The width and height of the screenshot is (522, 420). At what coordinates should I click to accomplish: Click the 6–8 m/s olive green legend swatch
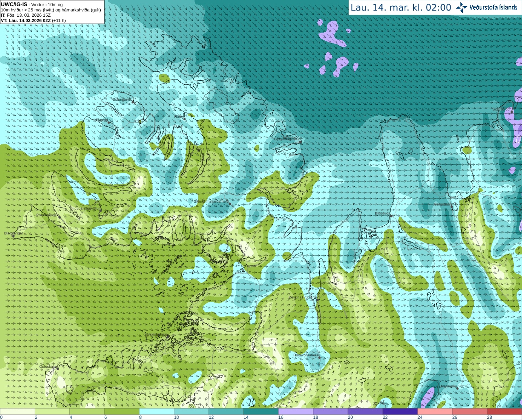click(122, 411)
